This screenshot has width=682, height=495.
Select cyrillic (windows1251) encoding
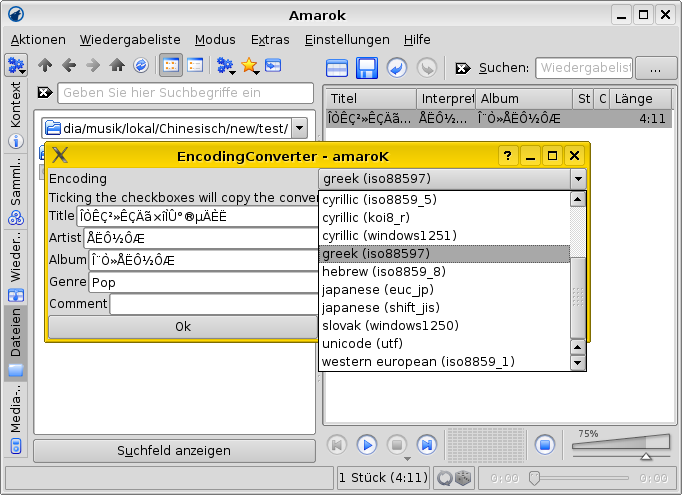click(x=445, y=235)
